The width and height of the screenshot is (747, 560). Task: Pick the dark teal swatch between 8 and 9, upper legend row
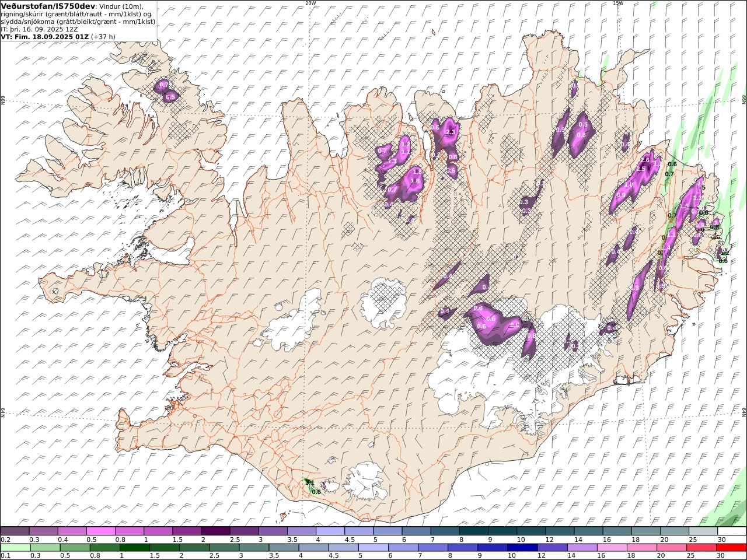(473, 531)
